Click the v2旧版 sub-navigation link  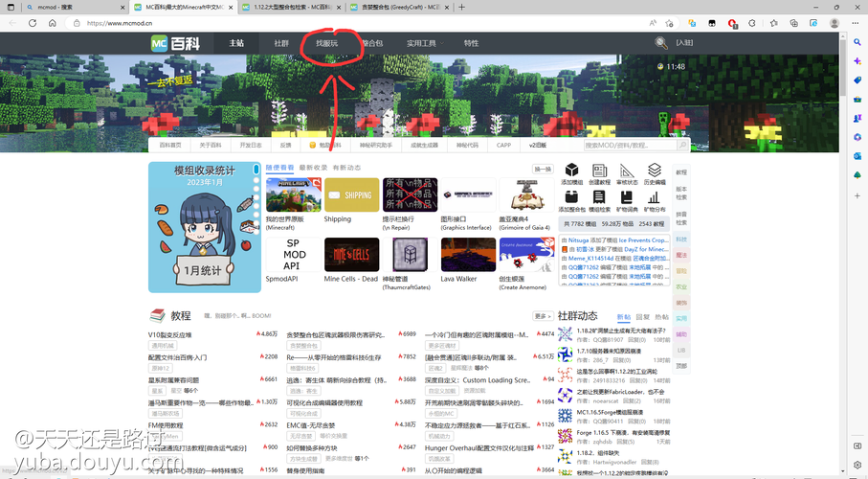click(x=538, y=145)
